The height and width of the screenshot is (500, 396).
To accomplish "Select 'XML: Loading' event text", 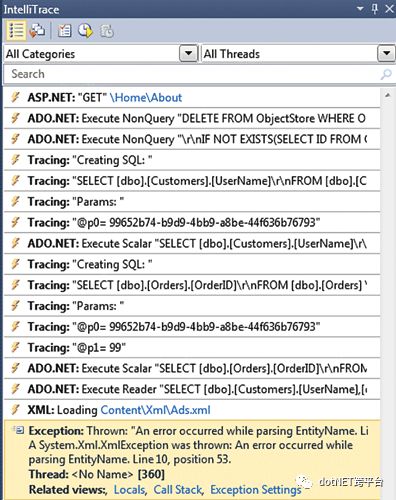I will 62,410.
